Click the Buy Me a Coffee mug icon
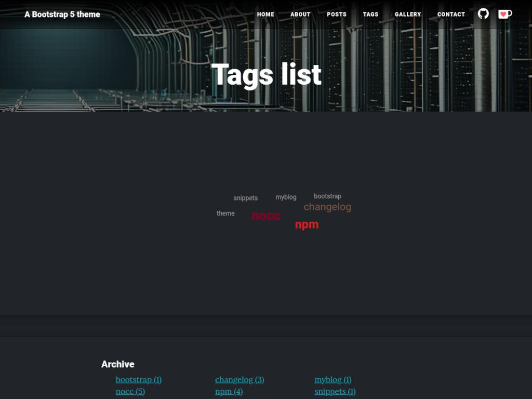 (503, 14)
